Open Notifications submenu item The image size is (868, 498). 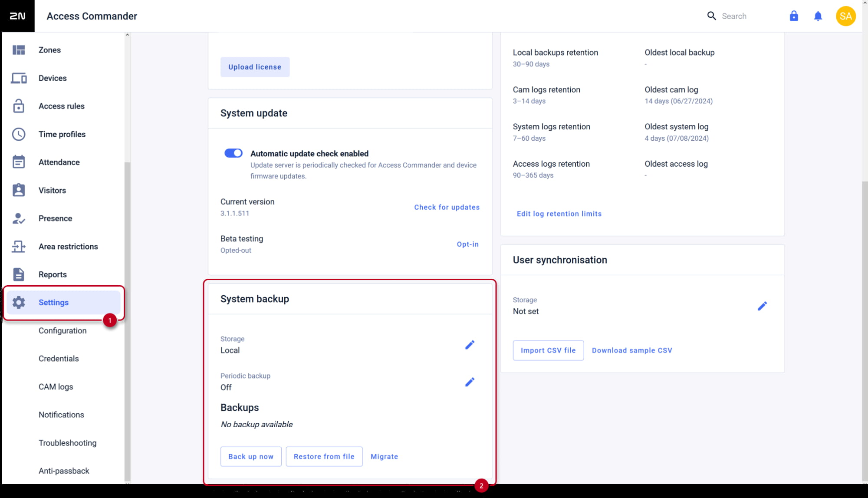pyautogui.click(x=61, y=415)
